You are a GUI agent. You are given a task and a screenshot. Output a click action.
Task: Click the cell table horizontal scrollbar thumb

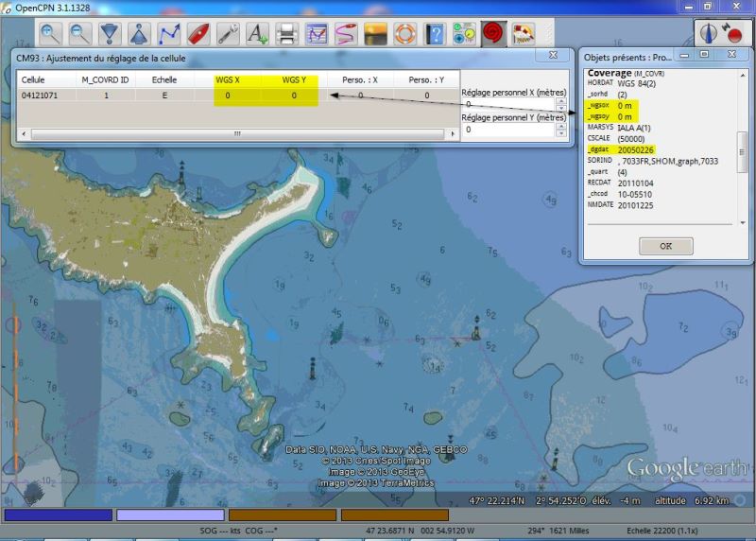click(237, 133)
